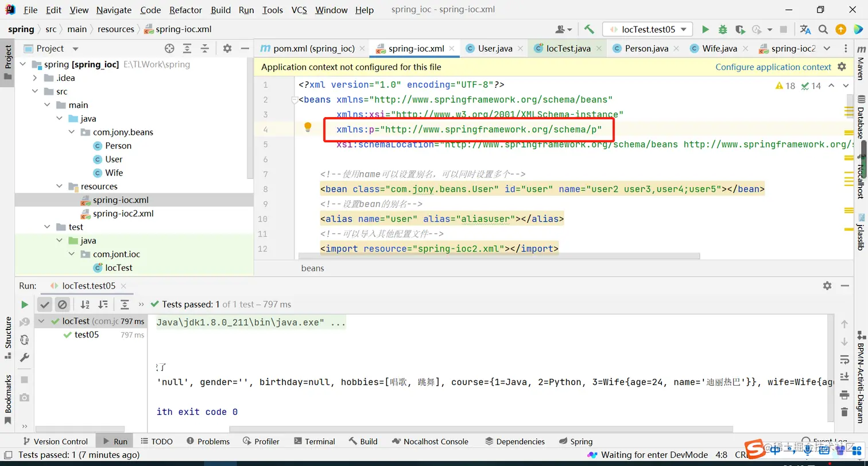Open the Structure tool window

click(8, 338)
